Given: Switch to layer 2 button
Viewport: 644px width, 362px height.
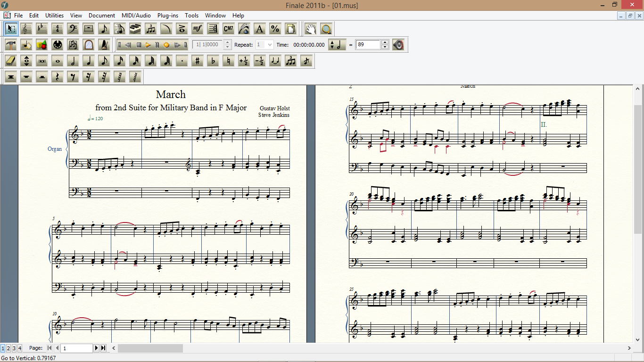Looking at the screenshot, I should click(8, 348).
